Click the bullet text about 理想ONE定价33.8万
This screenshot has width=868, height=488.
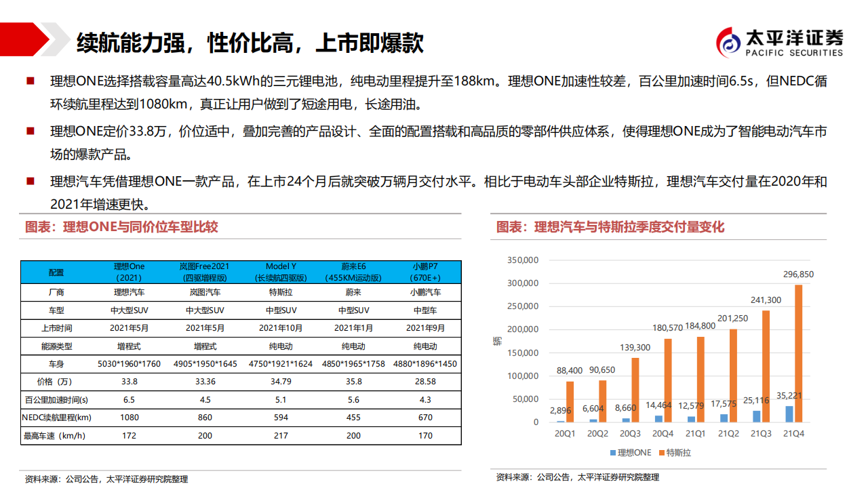438,142
